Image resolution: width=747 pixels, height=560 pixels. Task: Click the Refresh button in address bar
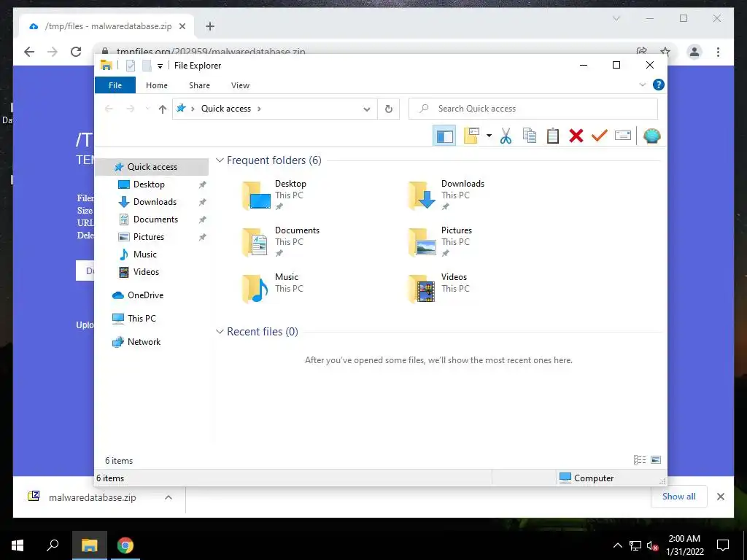[389, 109]
